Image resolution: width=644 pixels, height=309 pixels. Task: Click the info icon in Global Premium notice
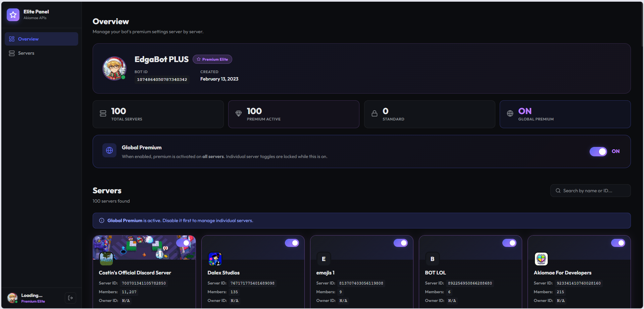click(102, 220)
